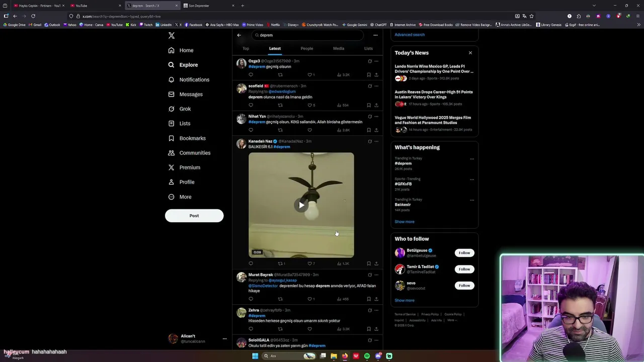Open Grok from the sidebar
The width and height of the screenshot is (644, 362).
coord(180,109)
